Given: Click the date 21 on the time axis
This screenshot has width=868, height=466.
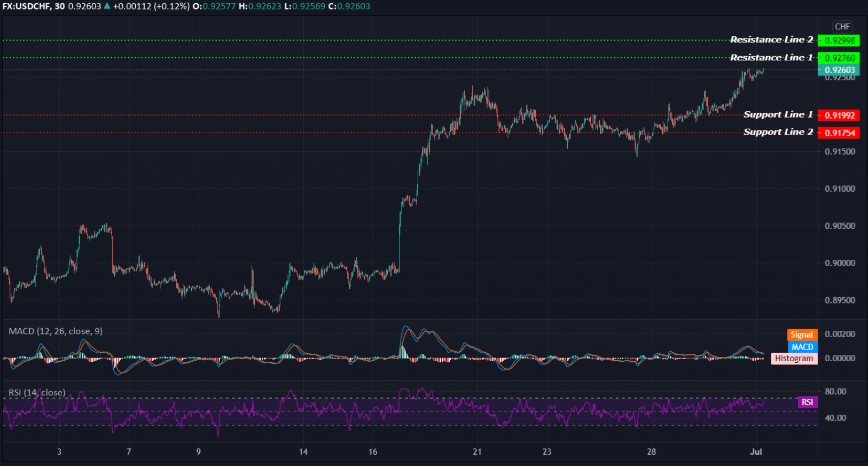Looking at the screenshot, I should [x=477, y=452].
